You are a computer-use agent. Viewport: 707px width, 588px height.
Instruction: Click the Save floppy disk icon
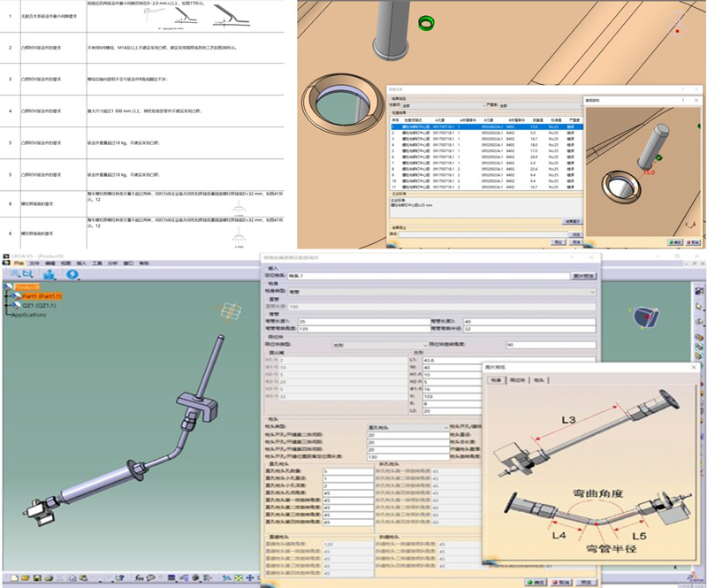[37, 578]
